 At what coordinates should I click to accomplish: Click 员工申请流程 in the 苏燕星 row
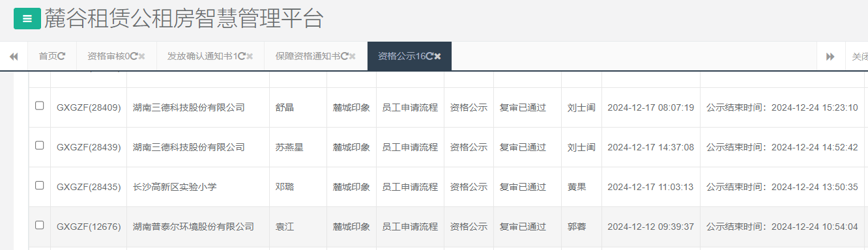click(x=410, y=147)
